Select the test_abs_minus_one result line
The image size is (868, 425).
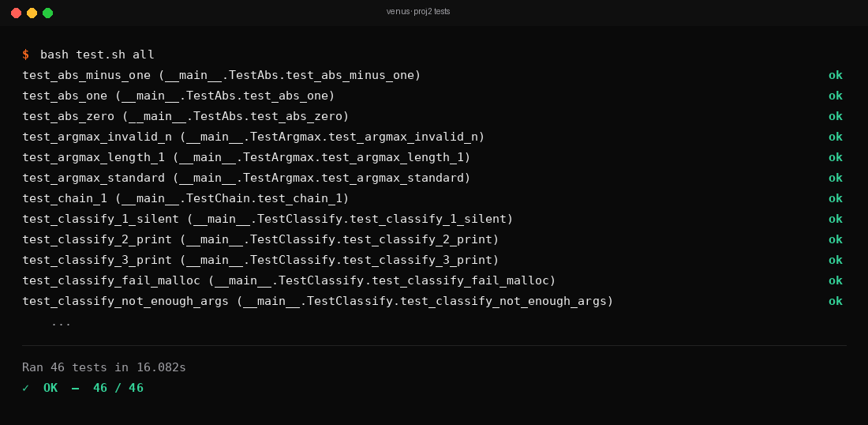(x=221, y=75)
